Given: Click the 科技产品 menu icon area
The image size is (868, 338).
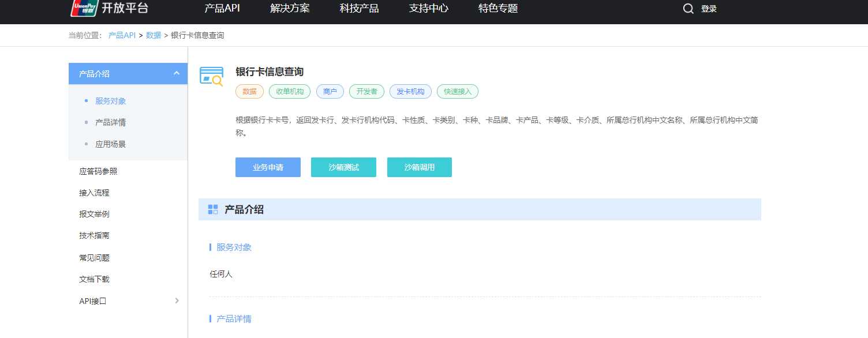Looking at the screenshot, I should click(358, 9).
